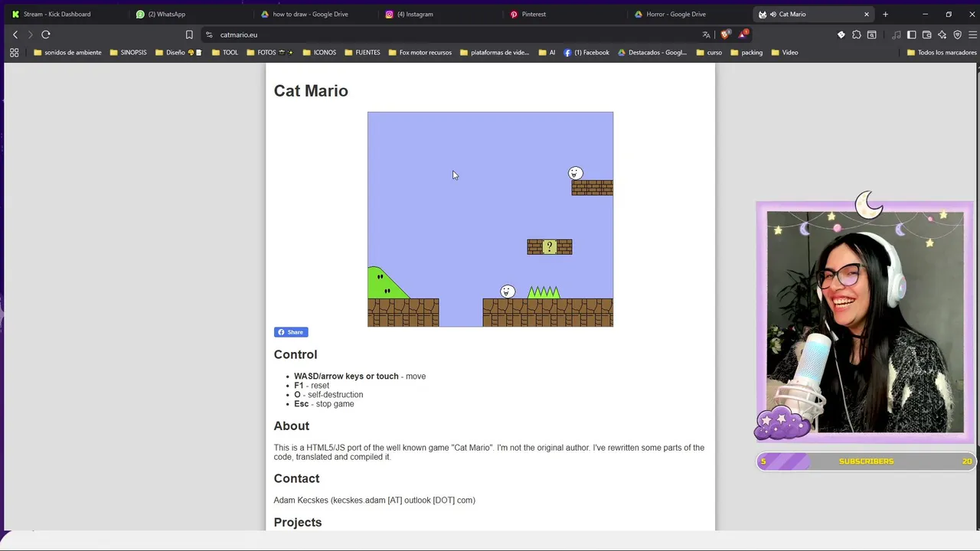This screenshot has height=551, width=980.
Task: Open the Leo AI sparkle icon
Action: pos(942,34)
